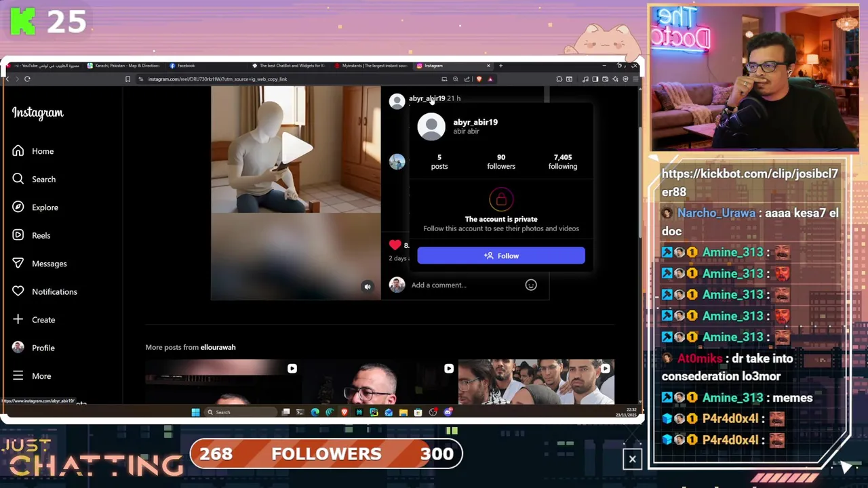The width and height of the screenshot is (868, 488).
Task: Click share icon in address bar
Action: (467, 79)
